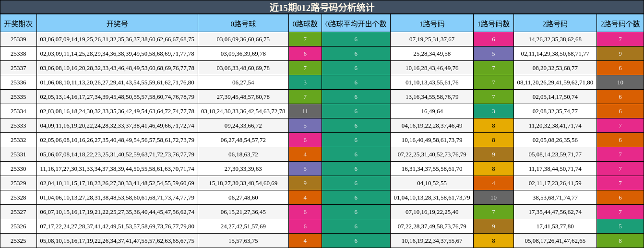
Task: Click 0路号球 cell 27,30,33,39,63
Action: point(243,169)
